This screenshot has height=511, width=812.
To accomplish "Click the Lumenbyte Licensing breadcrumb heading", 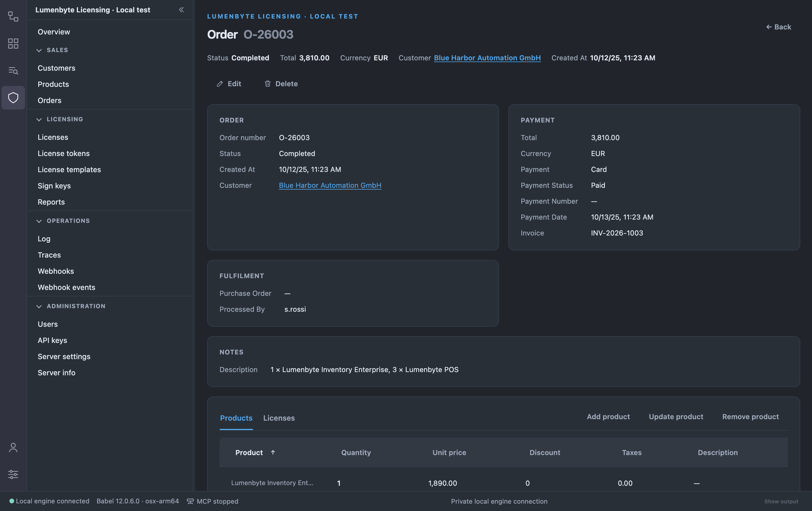I will 282,16.
